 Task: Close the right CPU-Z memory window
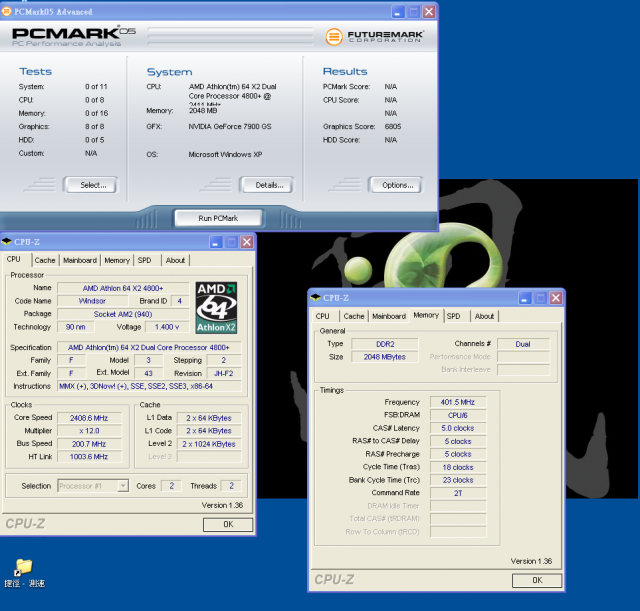[556, 298]
